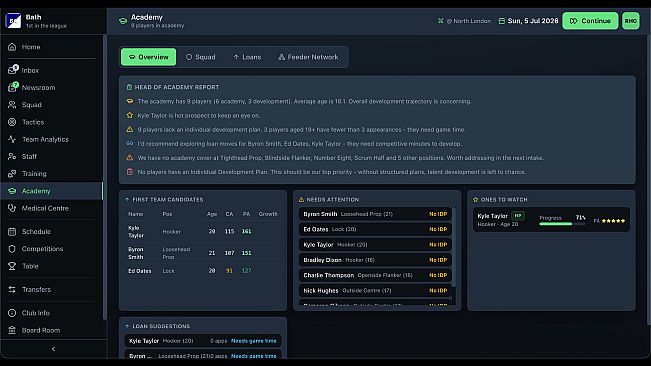
Task: Click the Academy icon in sidebar
Action: tap(12, 191)
